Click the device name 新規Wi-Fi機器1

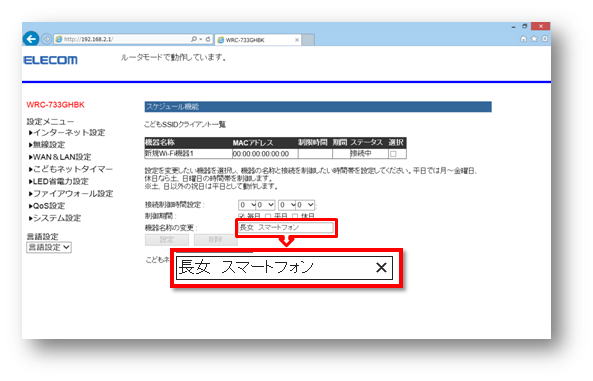point(169,154)
